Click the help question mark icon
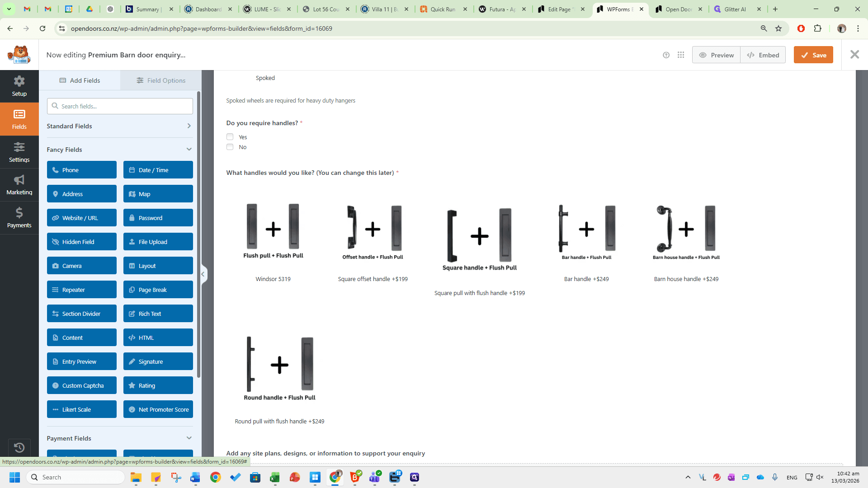868x488 pixels. pyautogui.click(x=666, y=55)
